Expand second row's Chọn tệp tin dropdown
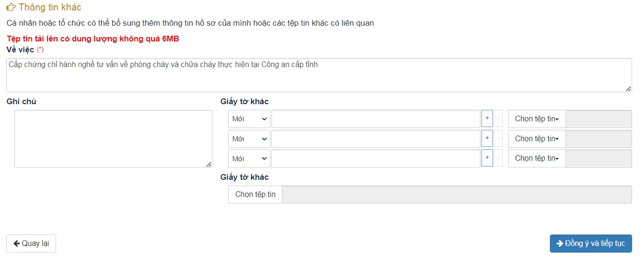Screen dimensions: 644x264 pyautogui.click(x=537, y=139)
